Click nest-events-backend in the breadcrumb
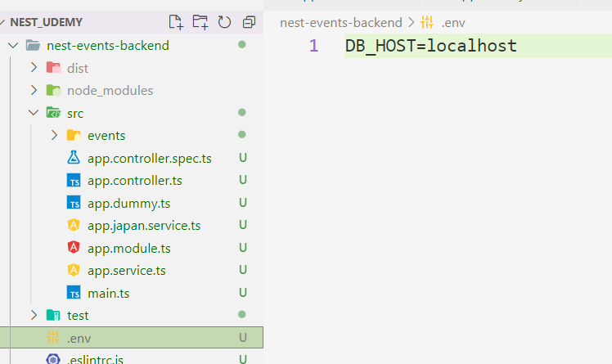 340,22
